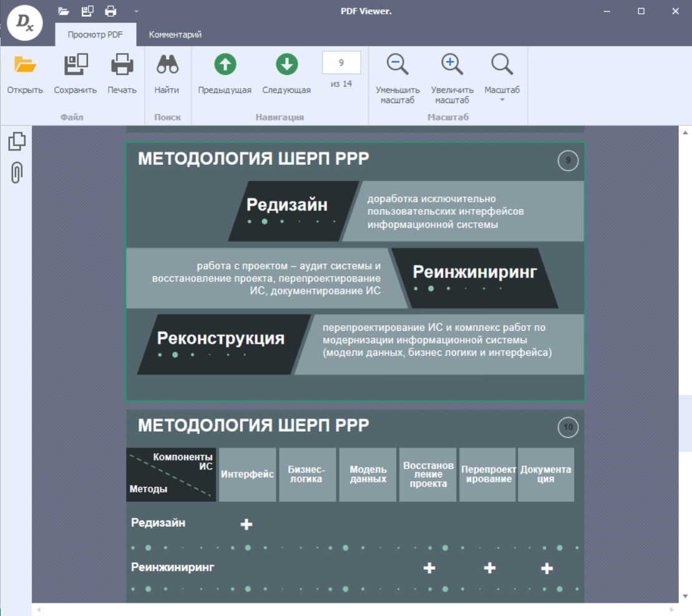692x616 pixels.
Task: Click the quick access save icon
Action: [x=87, y=11]
